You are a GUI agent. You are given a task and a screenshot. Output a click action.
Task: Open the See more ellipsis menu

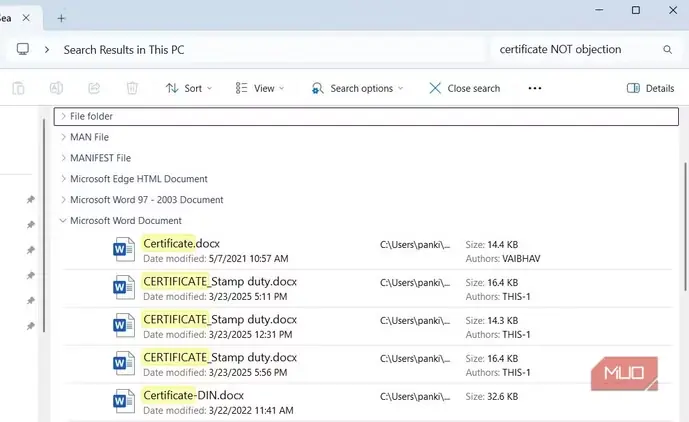tap(535, 88)
